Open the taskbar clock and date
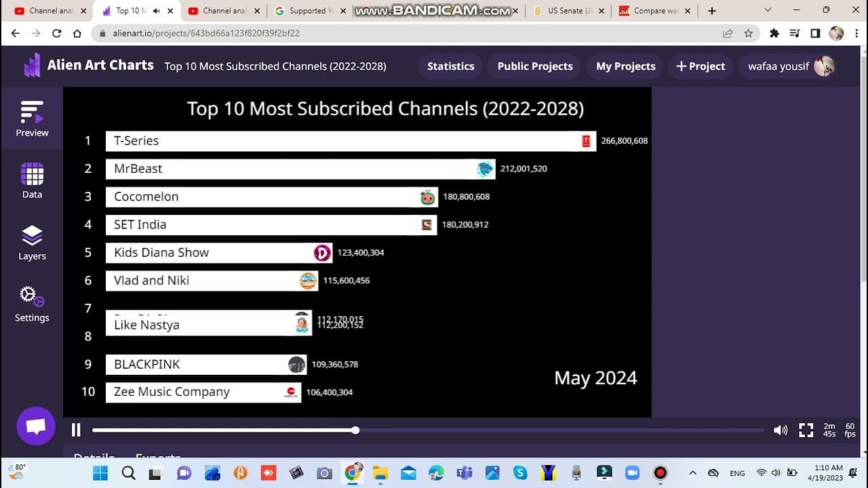This screenshot has height=488, width=868. [825, 472]
